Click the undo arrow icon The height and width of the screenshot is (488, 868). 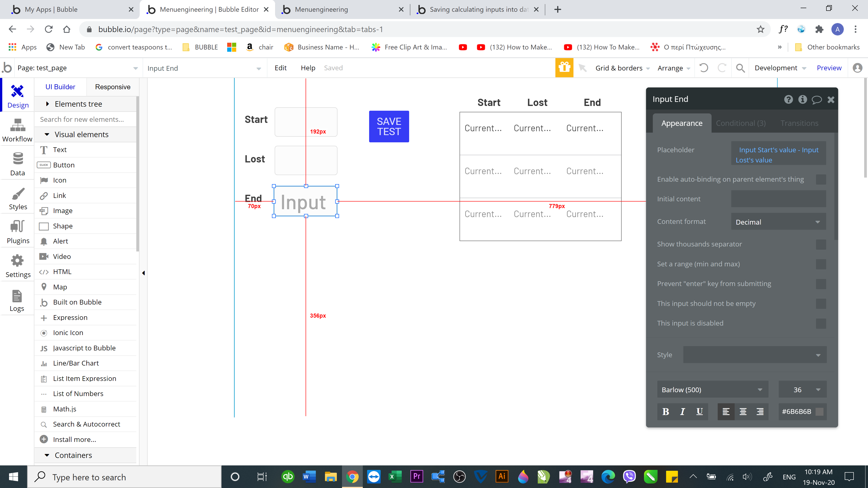click(x=704, y=68)
